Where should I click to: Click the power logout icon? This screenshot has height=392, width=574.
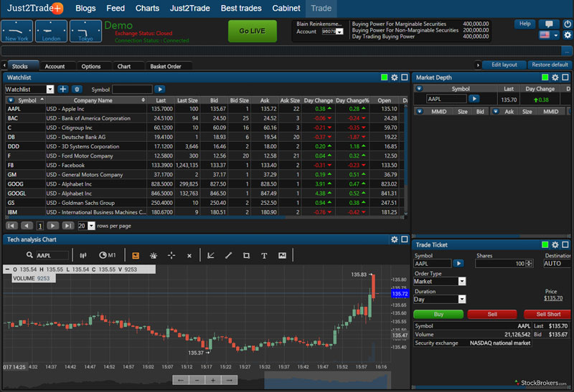point(568,24)
